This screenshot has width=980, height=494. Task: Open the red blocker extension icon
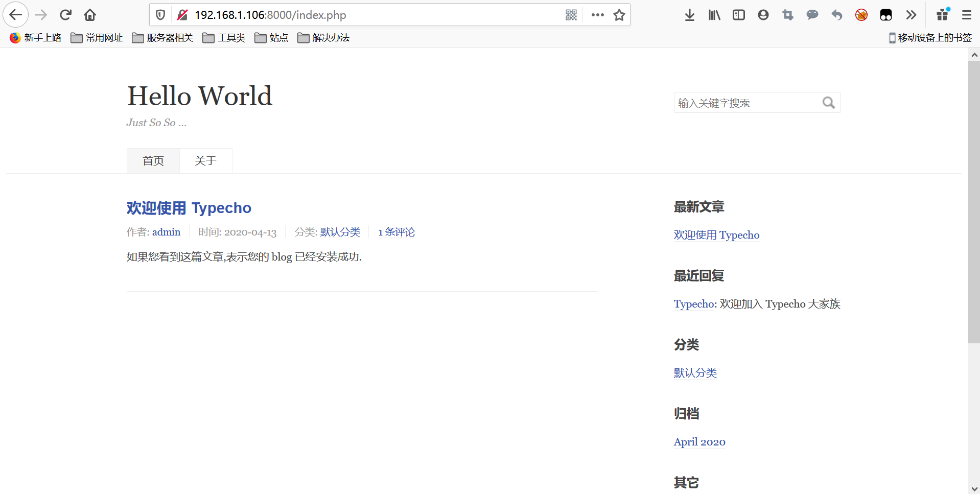861,15
